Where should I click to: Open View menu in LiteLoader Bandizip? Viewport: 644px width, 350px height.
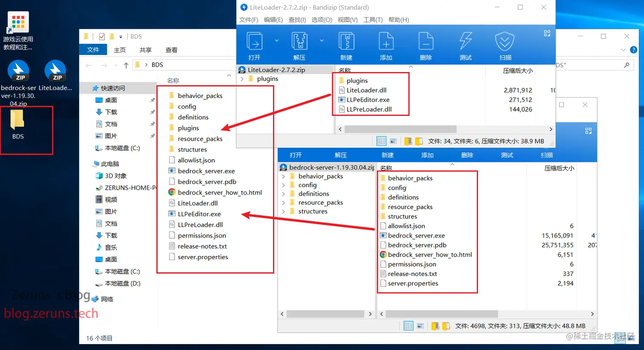pos(348,20)
